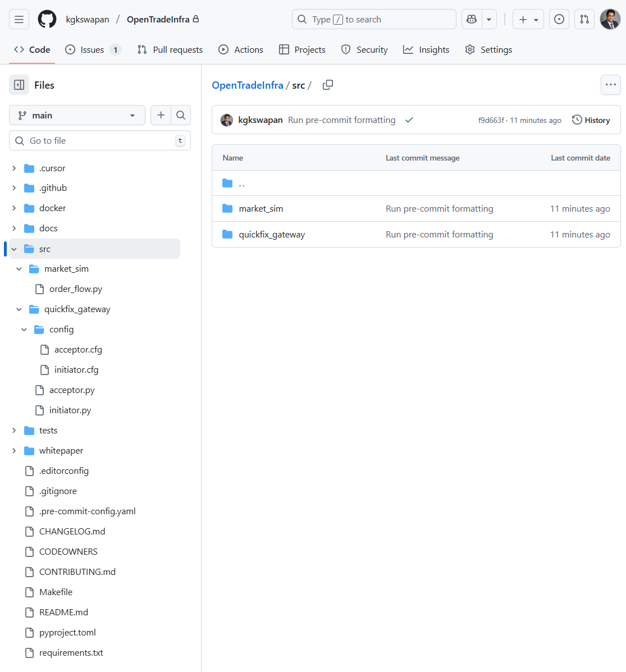Click the Go to file input field
626x672 pixels.
(99, 140)
